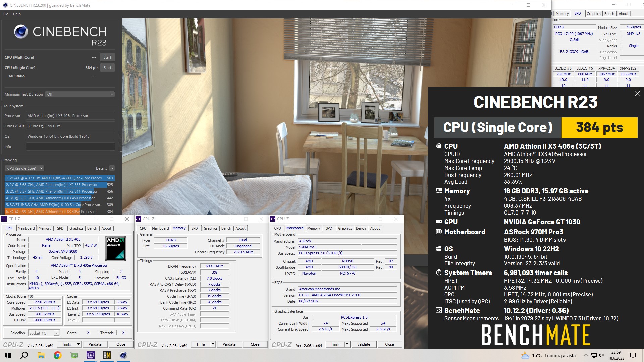The image size is (644, 362).
Task: Click Validate in the CPU-Z Mainboard window
Action: [364, 344]
